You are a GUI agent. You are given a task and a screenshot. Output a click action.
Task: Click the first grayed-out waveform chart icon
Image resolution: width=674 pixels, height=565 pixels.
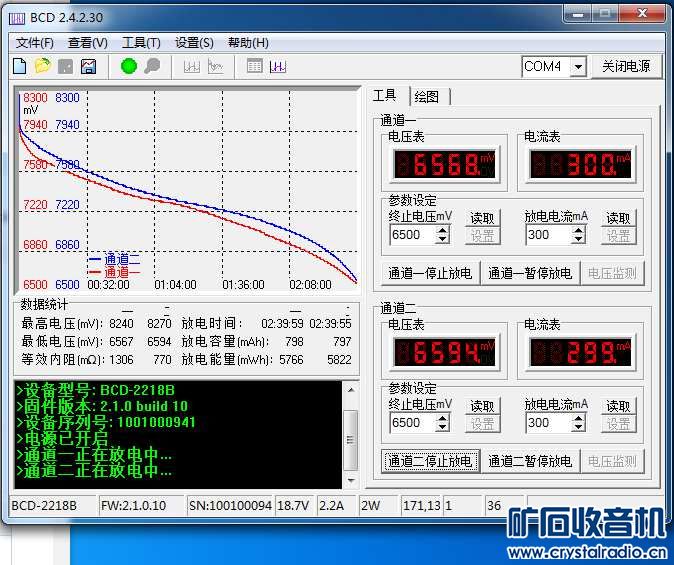pyautogui.click(x=192, y=67)
